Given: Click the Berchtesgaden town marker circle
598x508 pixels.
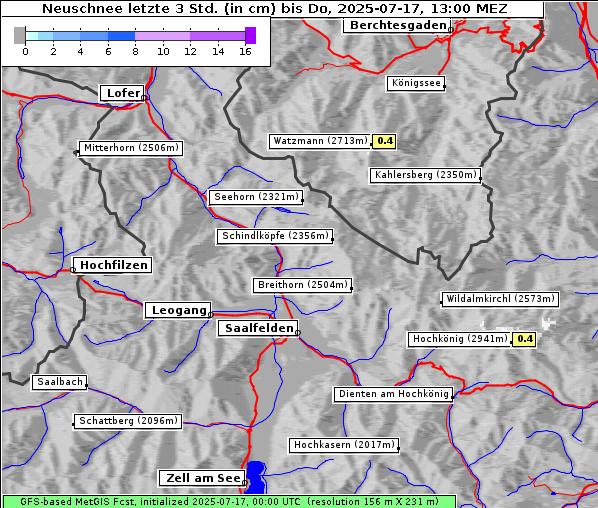Looking at the screenshot, I should [x=451, y=30].
